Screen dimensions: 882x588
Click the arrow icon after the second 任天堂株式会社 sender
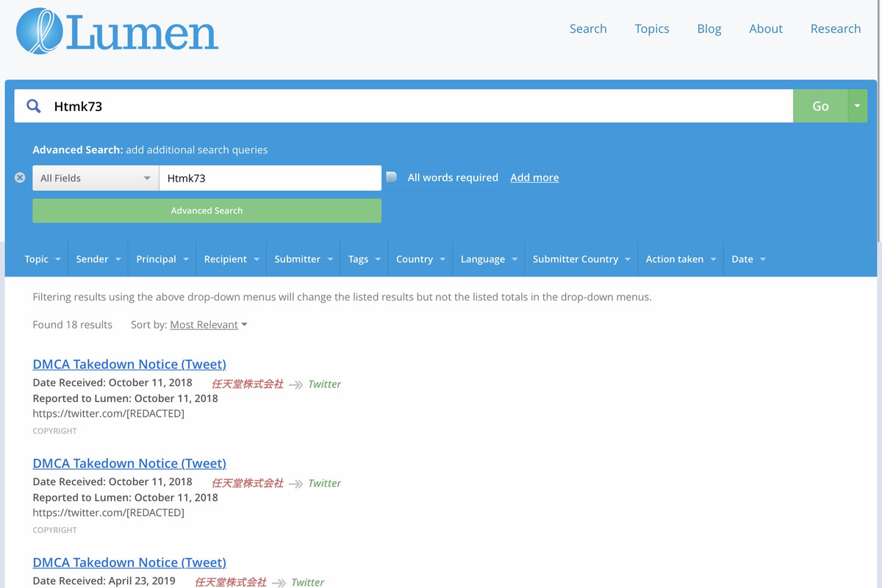[295, 484]
